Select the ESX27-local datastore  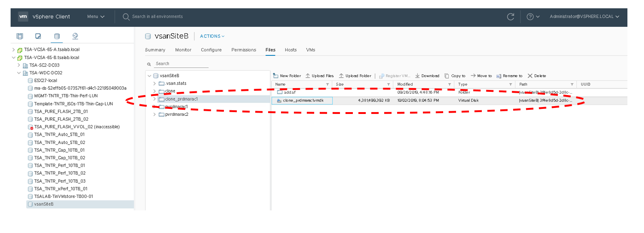(45, 81)
